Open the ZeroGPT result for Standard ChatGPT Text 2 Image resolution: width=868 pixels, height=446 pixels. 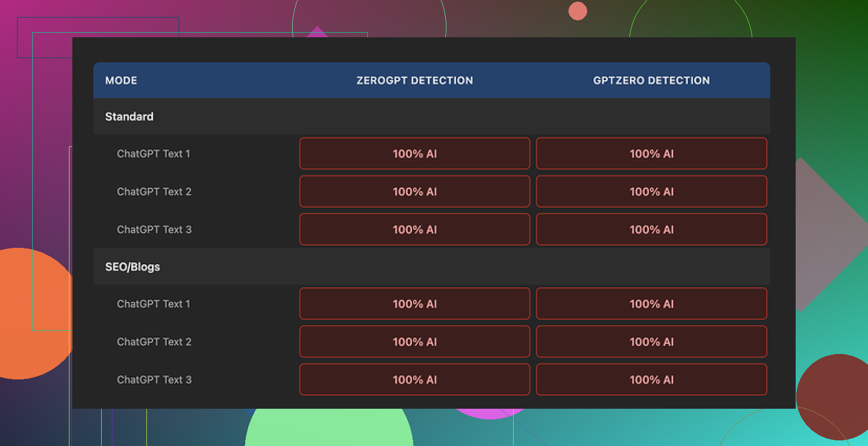point(414,191)
